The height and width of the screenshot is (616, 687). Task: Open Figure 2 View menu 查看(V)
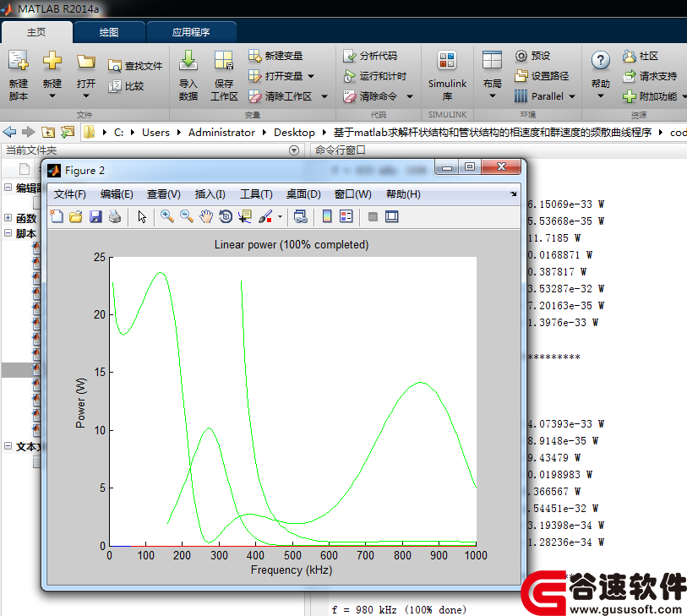click(163, 194)
